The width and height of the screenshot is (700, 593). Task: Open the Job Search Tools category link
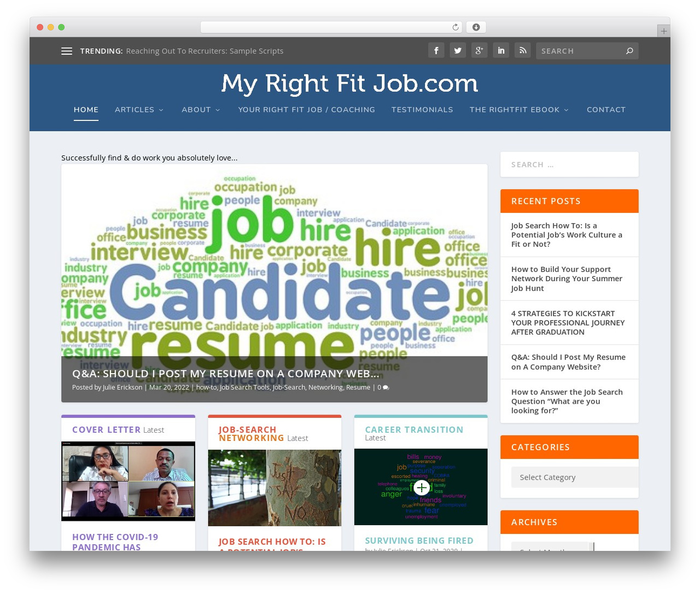[x=244, y=387]
